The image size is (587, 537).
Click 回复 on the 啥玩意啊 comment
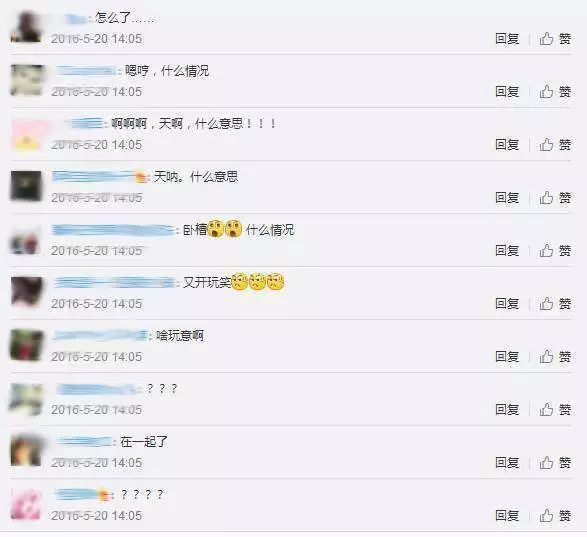(x=507, y=357)
